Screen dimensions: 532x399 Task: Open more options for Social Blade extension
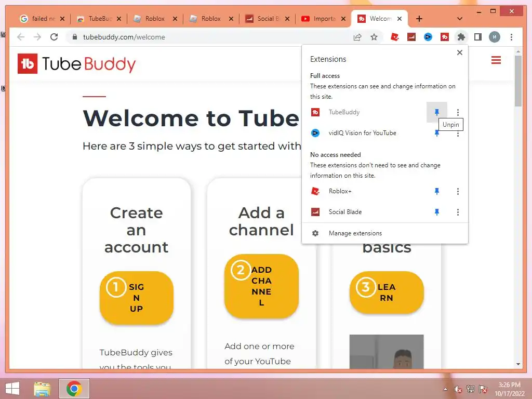tap(458, 212)
